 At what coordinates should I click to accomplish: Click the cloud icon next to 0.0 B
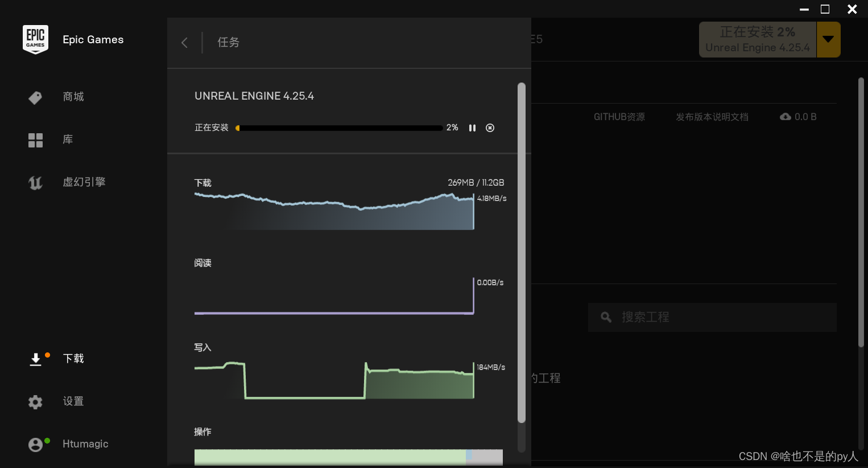[786, 117]
